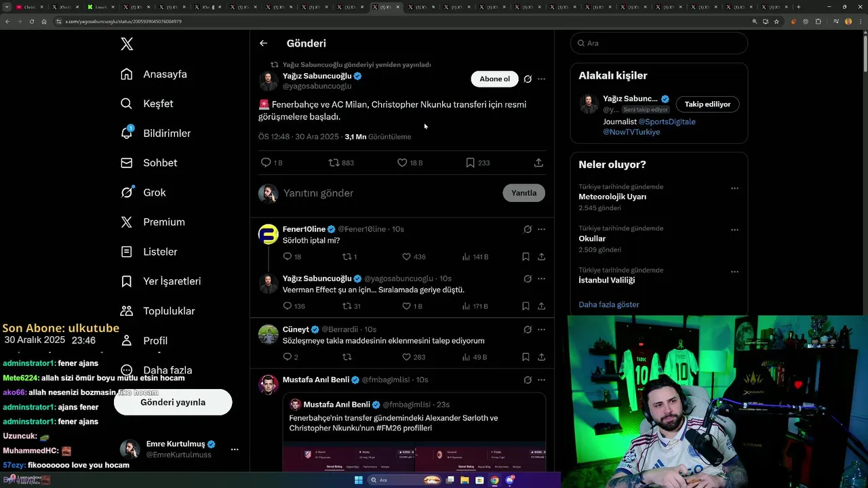Viewport: 868px width, 488px height.
Task: Open more options on Cüneyt's reply
Action: [541, 329]
